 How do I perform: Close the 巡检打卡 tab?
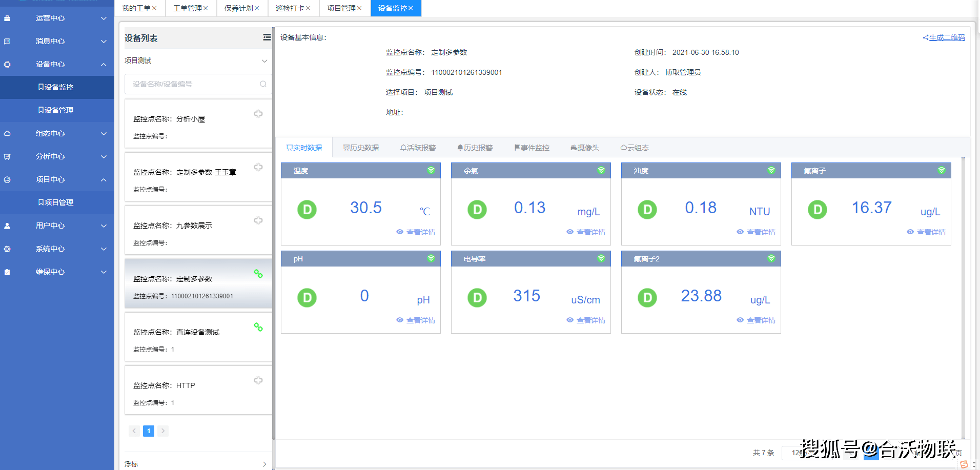(x=308, y=8)
